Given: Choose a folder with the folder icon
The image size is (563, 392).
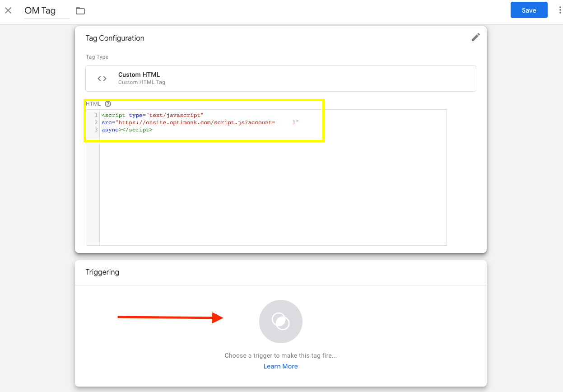Looking at the screenshot, I should click(x=80, y=11).
